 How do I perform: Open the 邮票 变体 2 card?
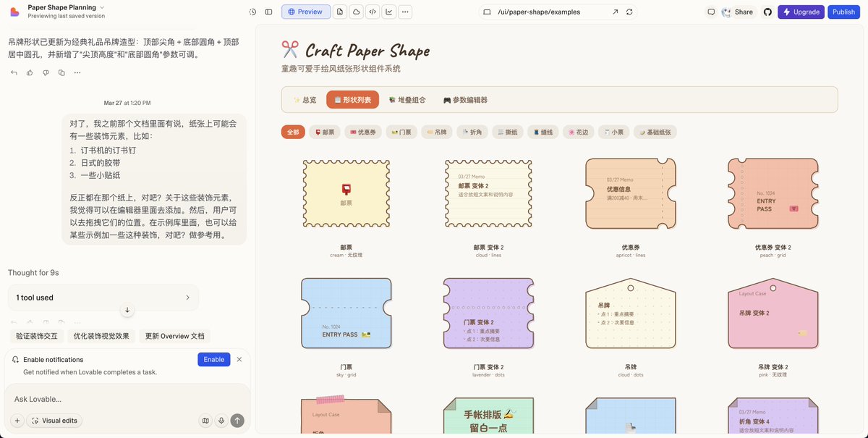coord(488,192)
